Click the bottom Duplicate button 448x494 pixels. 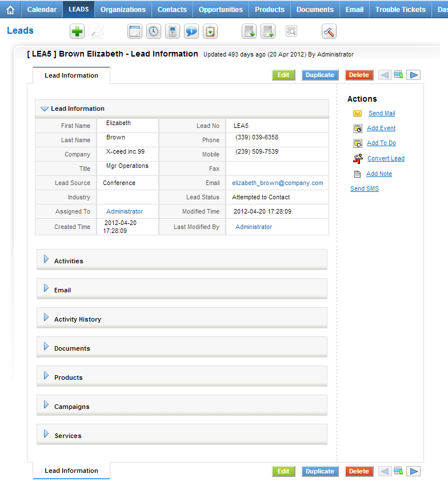click(x=320, y=471)
